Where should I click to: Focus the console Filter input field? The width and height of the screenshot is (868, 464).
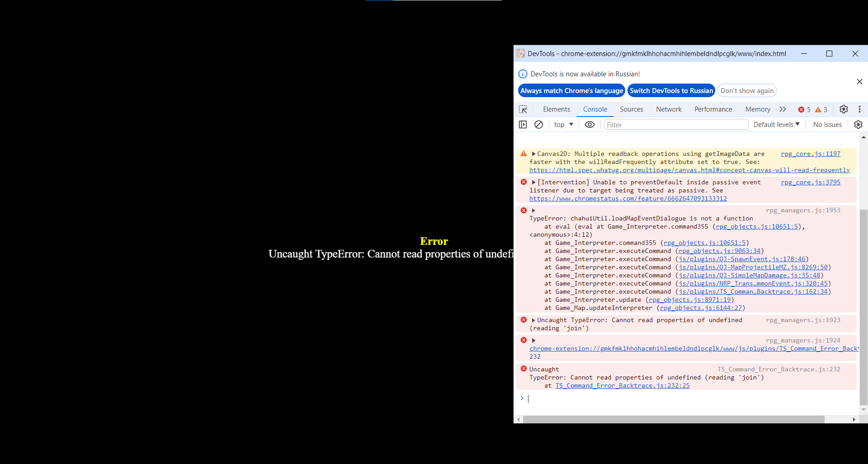676,125
